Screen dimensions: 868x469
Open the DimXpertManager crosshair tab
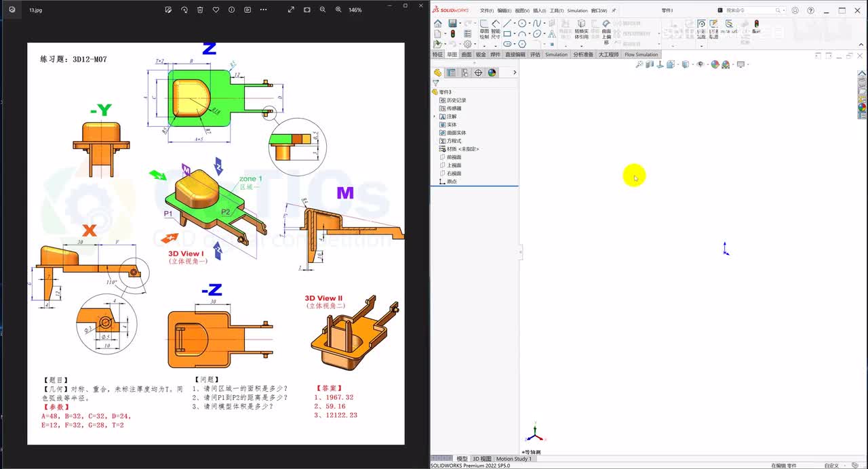coord(478,73)
